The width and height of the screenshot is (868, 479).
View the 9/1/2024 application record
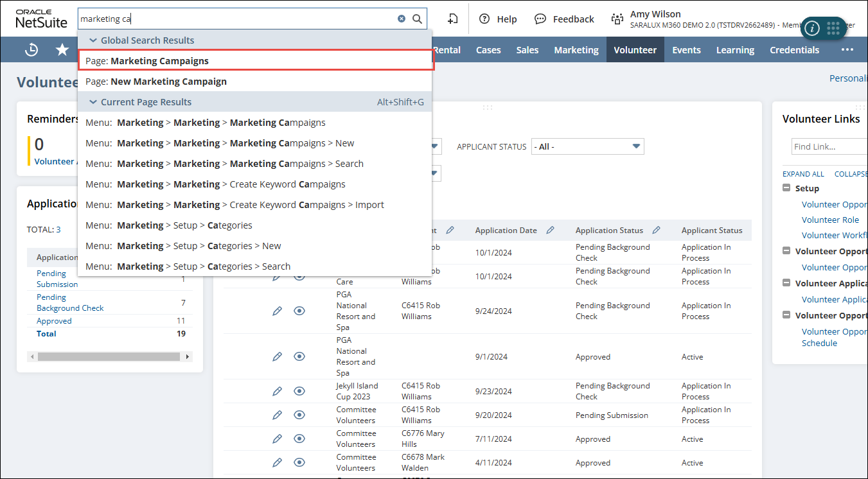[x=299, y=356]
